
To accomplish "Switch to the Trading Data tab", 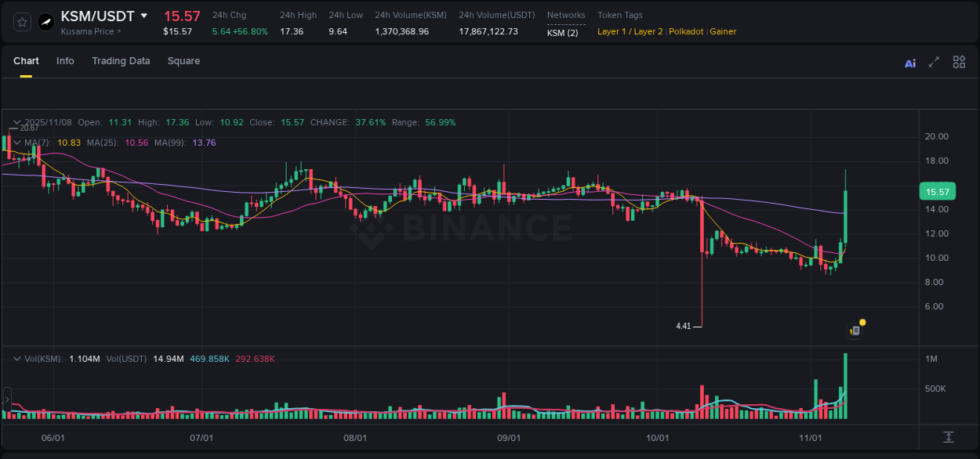I will [x=121, y=61].
